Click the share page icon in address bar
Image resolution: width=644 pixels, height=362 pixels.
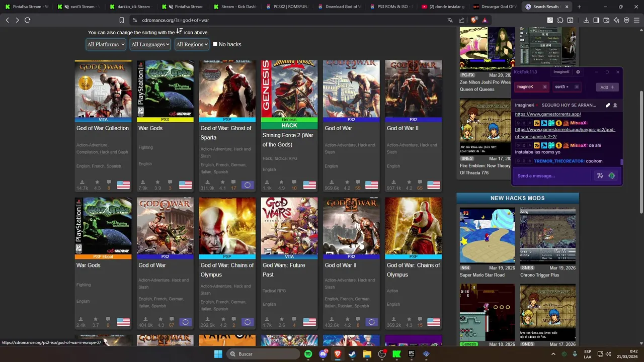point(461,20)
